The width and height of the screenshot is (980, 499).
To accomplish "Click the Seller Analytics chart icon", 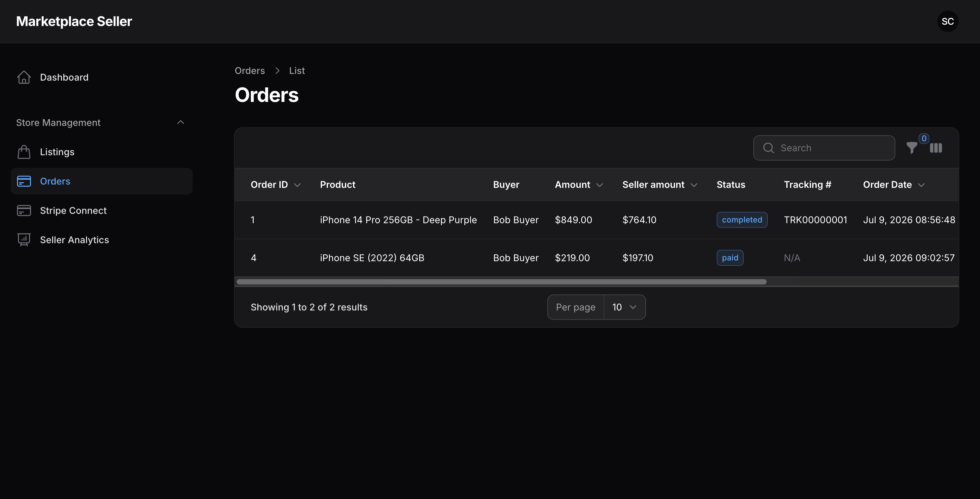I will pos(24,240).
